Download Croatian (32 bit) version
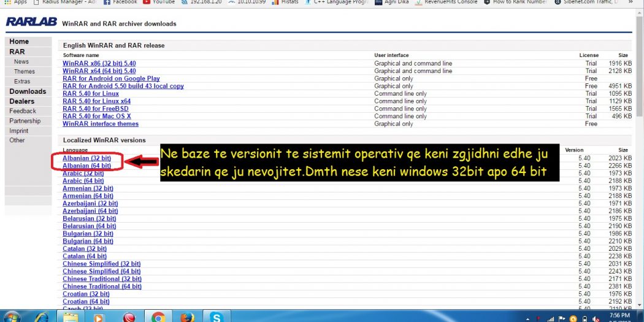Viewport: 644px width, 322px height. click(x=86, y=294)
